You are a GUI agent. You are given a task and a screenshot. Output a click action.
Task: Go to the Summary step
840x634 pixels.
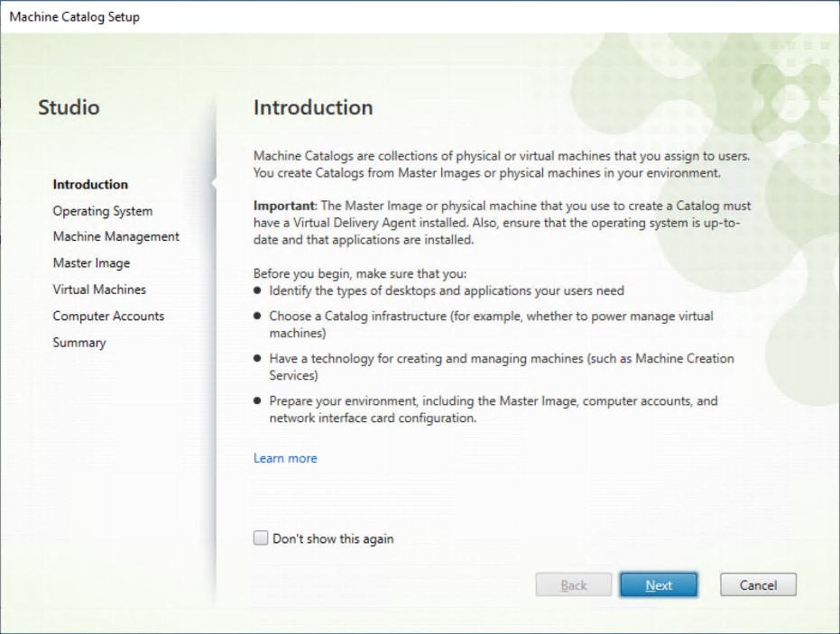pyautogui.click(x=79, y=343)
